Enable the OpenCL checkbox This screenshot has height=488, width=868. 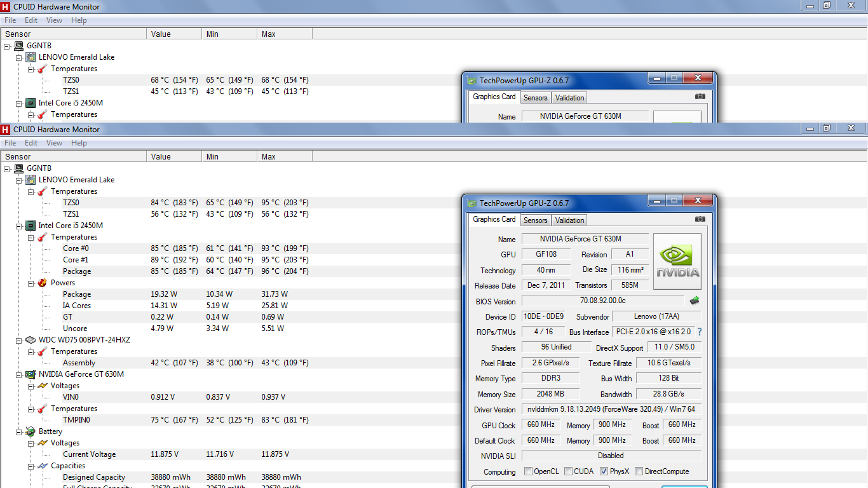coord(529,471)
